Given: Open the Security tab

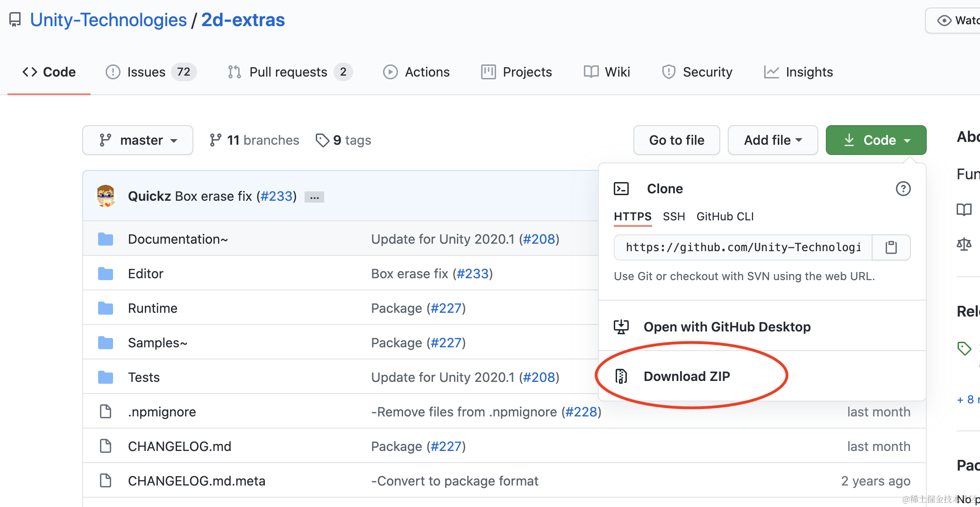Looking at the screenshot, I should click(697, 72).
